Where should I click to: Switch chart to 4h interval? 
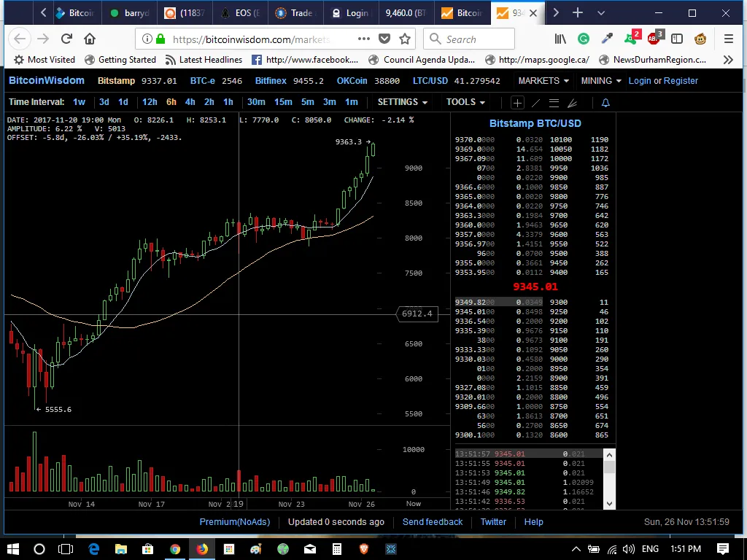coord(190,102)
